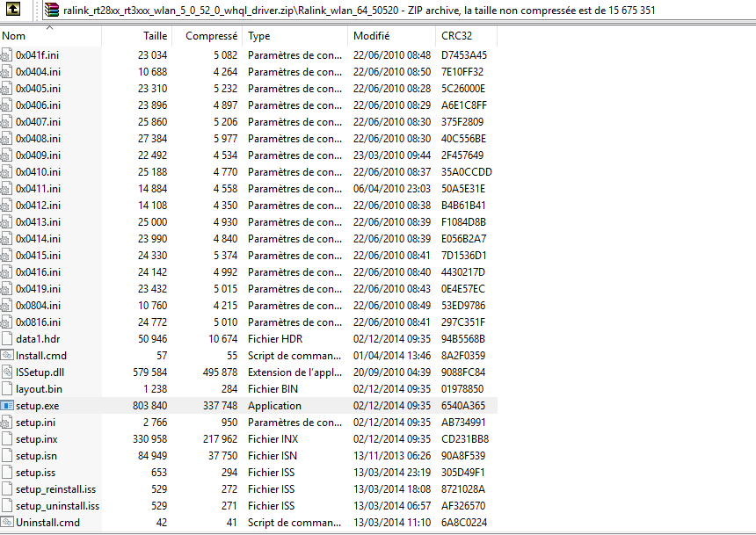Select the file name Uninstall.cmd
The height and width of the screenshot is (535, 756).
tap(47, 523)
